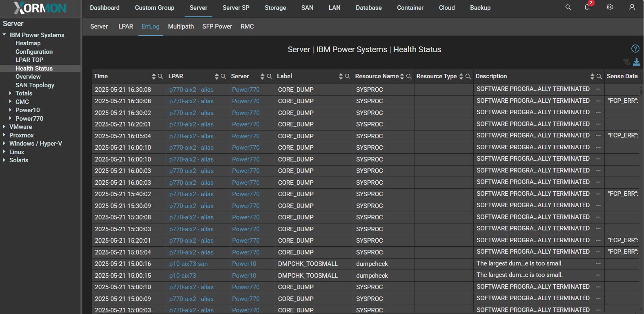Expand description ellipsis for 16:20:01 row
The width and height of the screenshot is (644, 314).
tap(598, 124)
